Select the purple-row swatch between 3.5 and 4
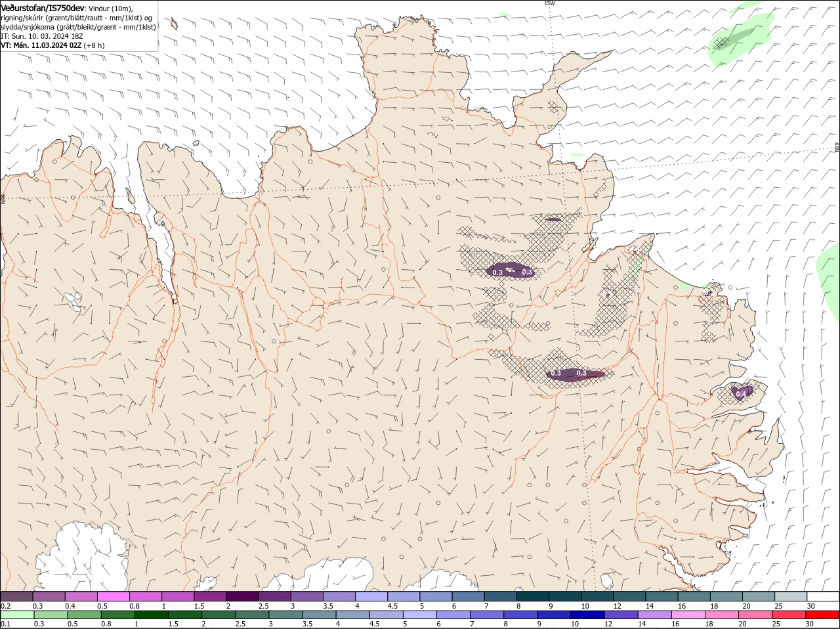840x629 pixels. pyautogui.click(x=339, y=596)
